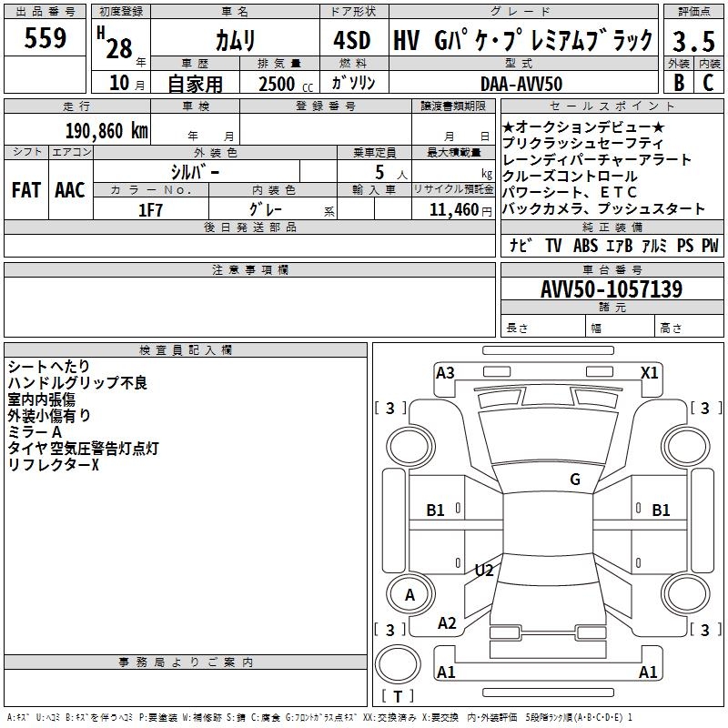Select the note 室内内張傷

click(x=41, y=399)
